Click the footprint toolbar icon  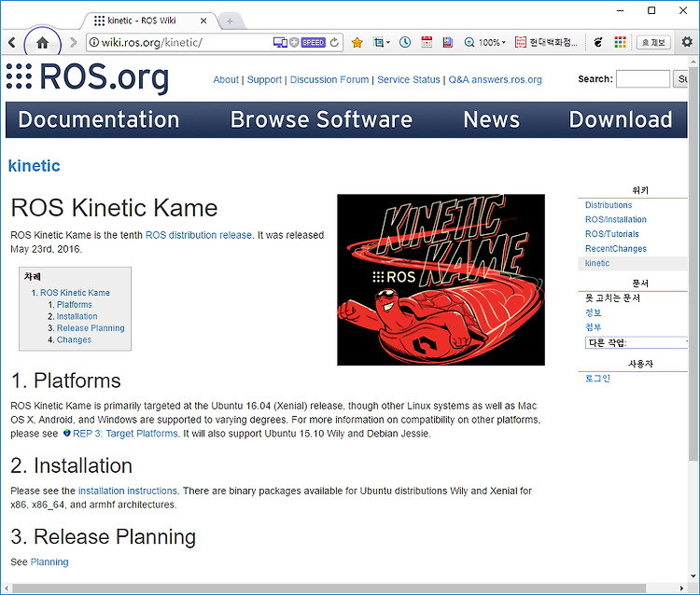tap(598, 42)
